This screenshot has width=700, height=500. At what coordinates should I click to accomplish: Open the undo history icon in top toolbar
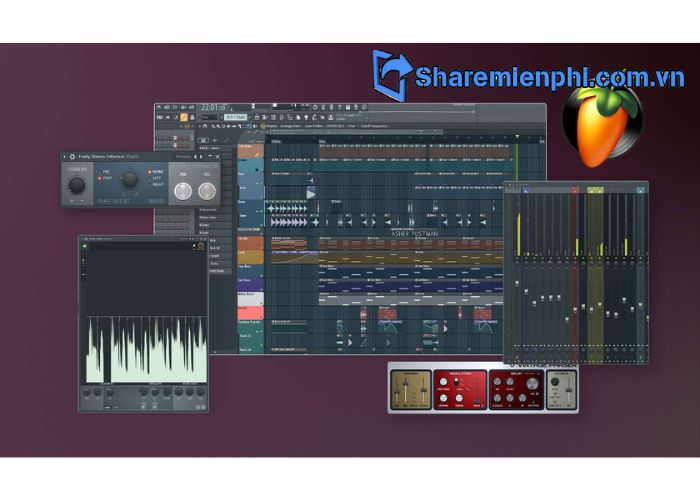tap(315, 108)
